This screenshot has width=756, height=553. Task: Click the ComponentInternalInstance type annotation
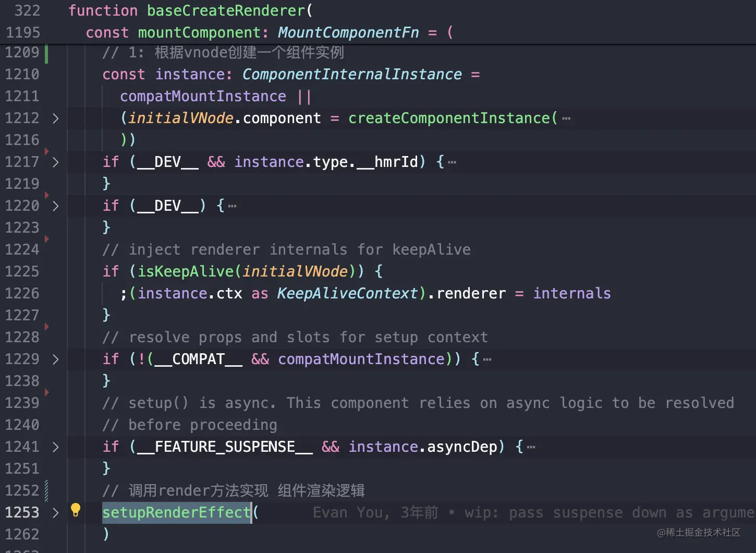click(x=352, y=75)
